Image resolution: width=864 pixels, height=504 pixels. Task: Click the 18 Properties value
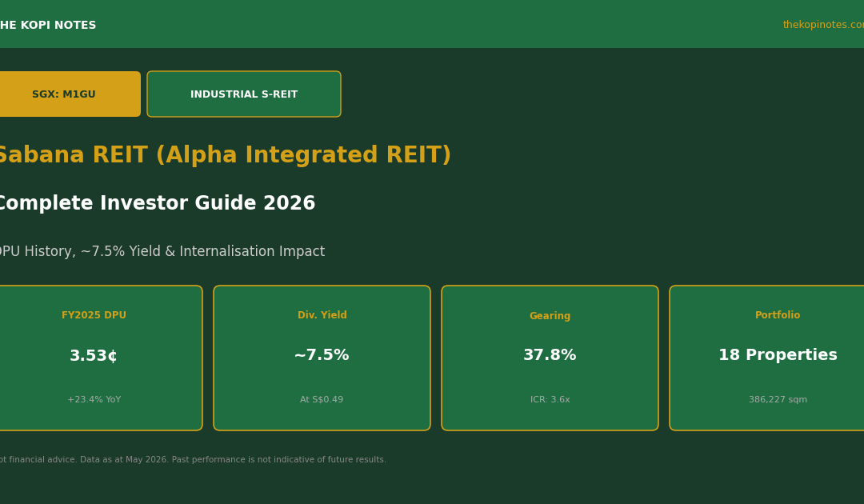[x=778, y=355]
